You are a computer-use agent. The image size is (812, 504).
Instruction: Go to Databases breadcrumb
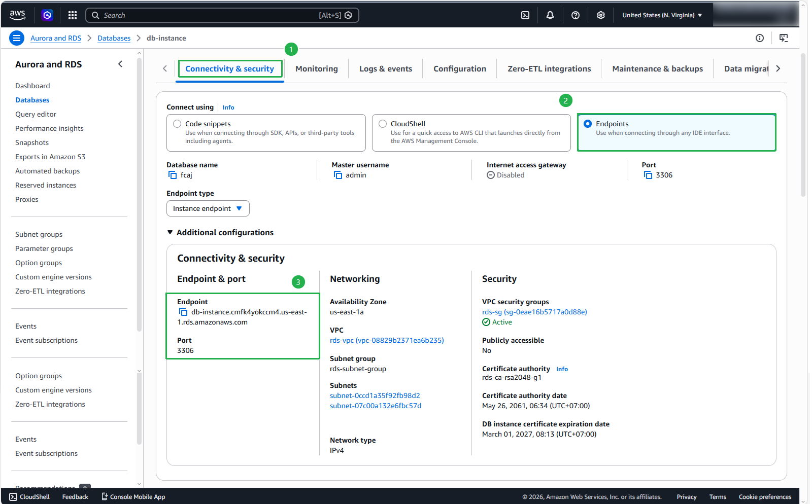click(114, 38)
